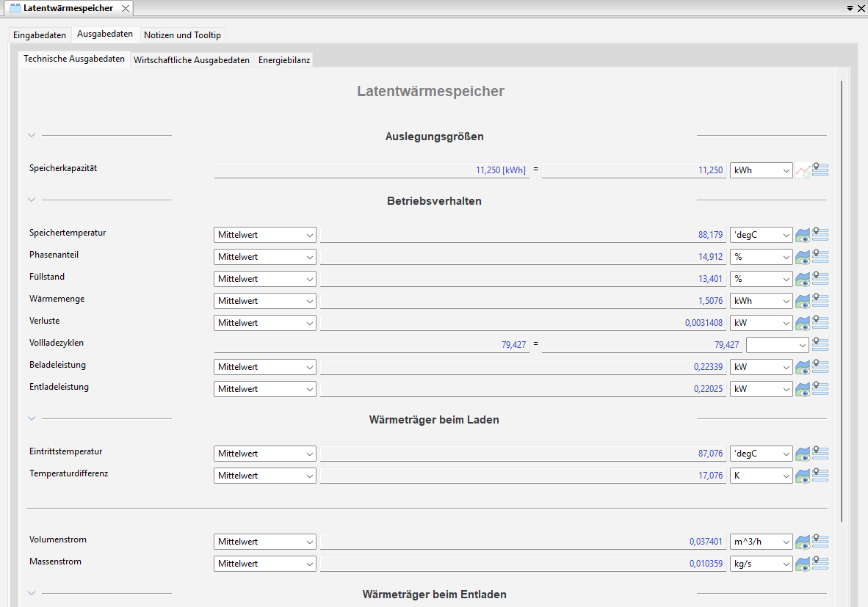868x607 pixels.
Task: Click the list-marker icon next to Speicherkapazität
Action: pos(820,170)
